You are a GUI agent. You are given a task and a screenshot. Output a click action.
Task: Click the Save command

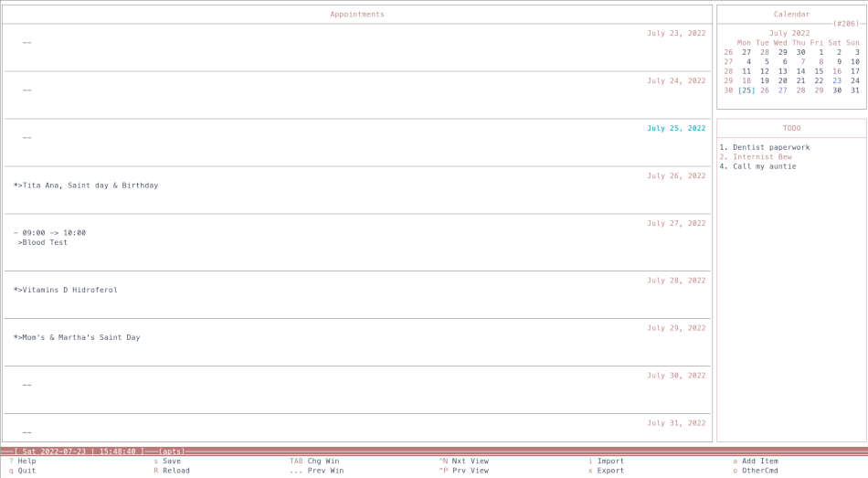pyautogui.click(x=171, y=462)
